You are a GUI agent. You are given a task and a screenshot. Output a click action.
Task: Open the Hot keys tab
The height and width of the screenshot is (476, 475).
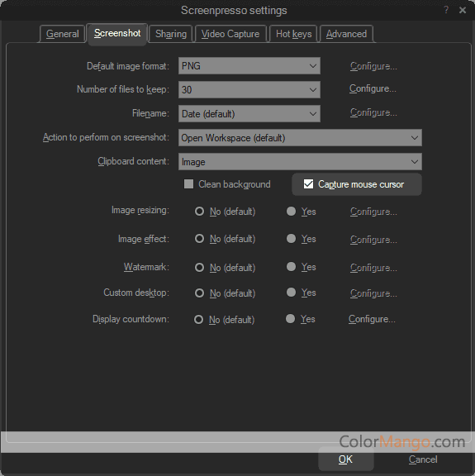pyautogui.click(x=293, y=34)
